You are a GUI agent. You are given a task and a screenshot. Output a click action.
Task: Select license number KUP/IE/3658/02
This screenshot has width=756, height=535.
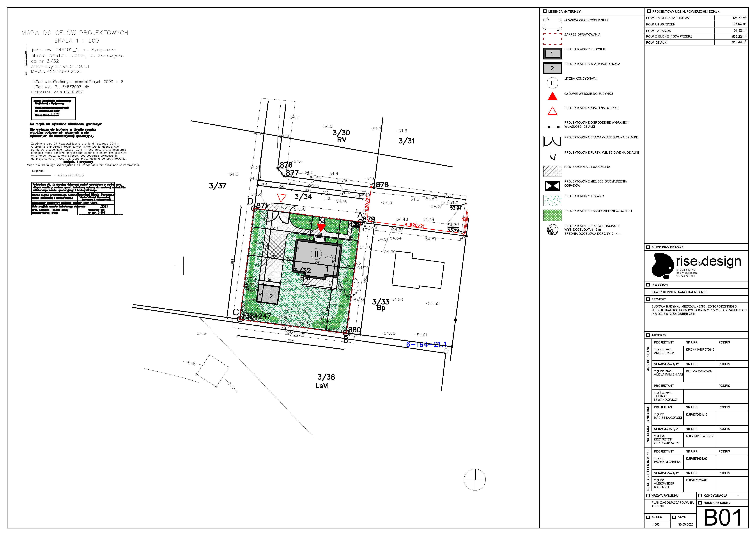coord(696,458)
